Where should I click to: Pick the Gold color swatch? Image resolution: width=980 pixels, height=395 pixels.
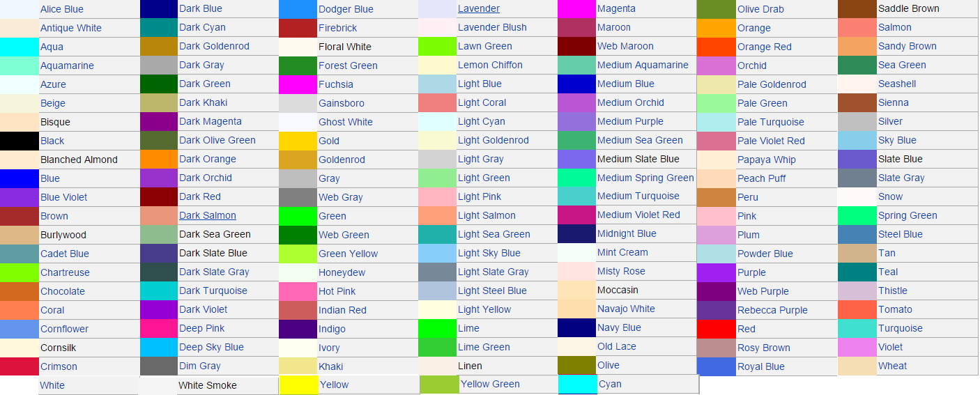[298, 141]
